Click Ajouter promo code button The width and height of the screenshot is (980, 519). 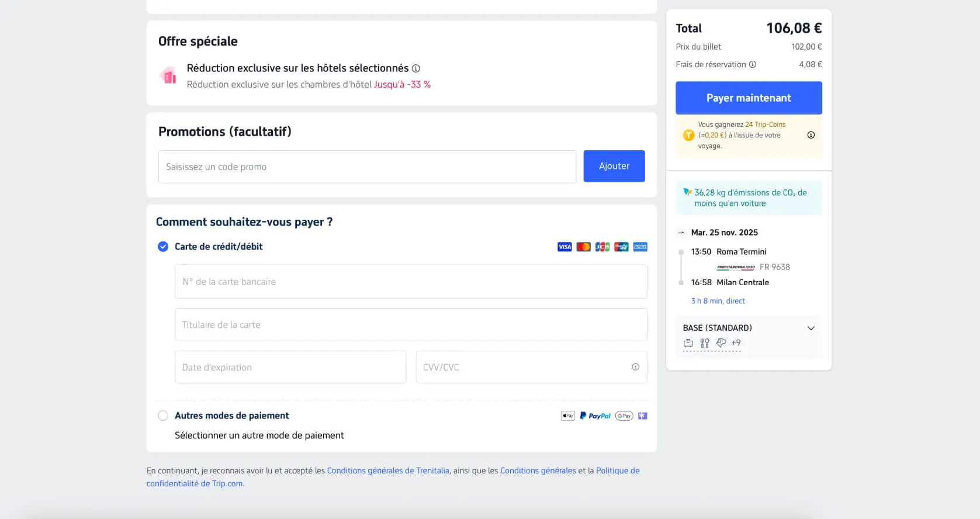tap(614, 166)
